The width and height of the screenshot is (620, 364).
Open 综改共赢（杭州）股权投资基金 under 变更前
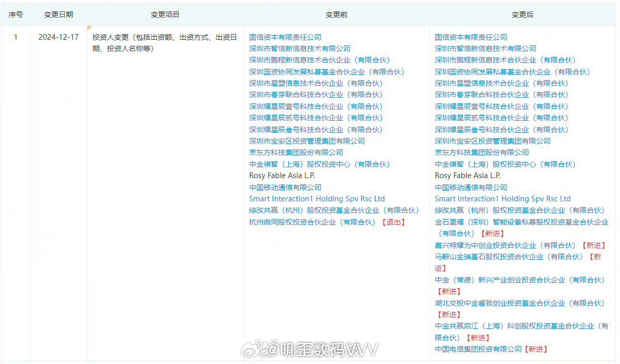(334, 210)
